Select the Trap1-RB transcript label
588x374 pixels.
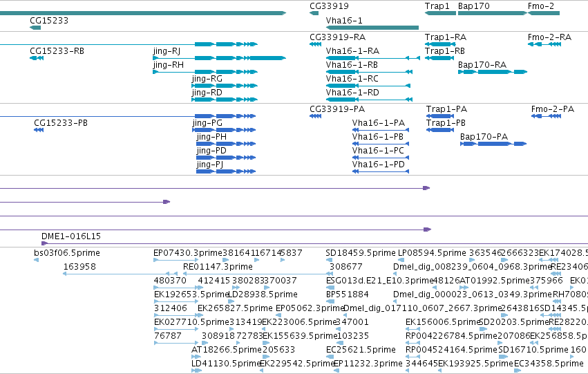point(445,51)
